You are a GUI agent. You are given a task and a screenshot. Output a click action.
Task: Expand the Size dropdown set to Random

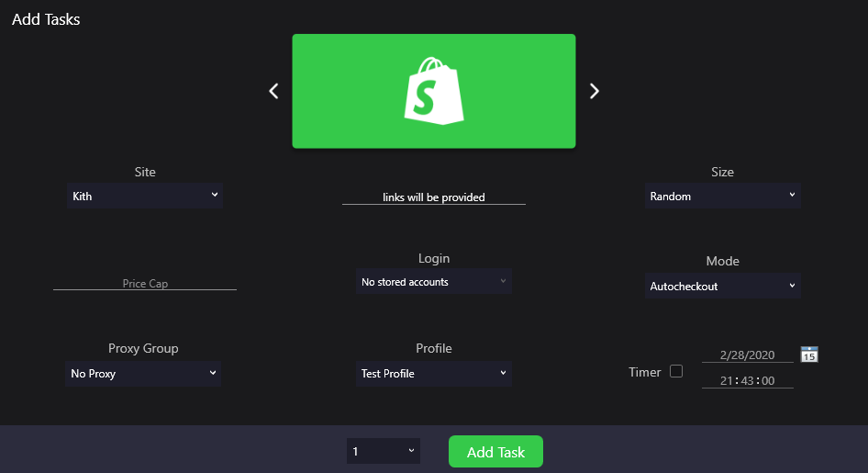pyautogui.click(x=722, y=196)
